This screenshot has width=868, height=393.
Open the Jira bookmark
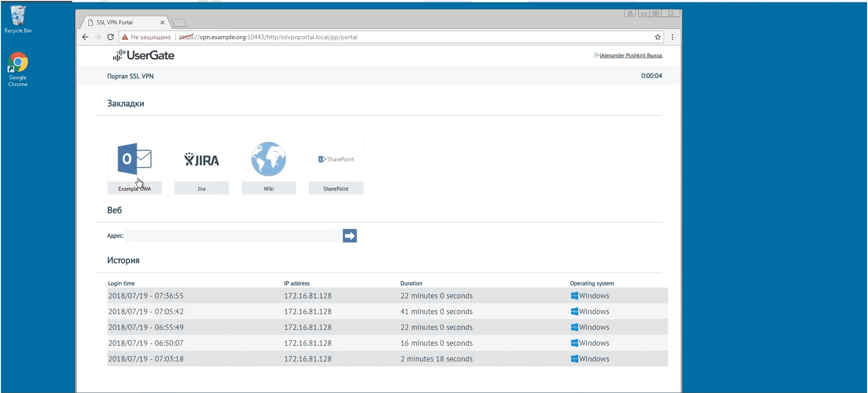[x=201, y=164]
